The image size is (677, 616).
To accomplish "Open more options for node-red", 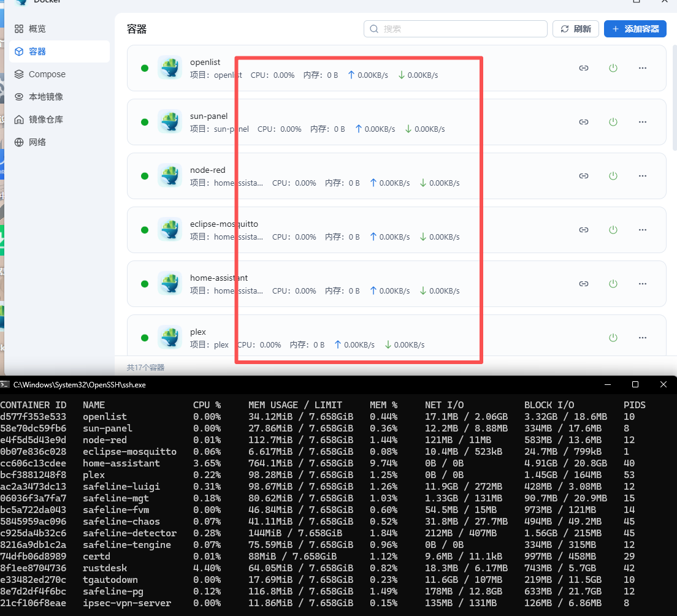I will (643, 176).
